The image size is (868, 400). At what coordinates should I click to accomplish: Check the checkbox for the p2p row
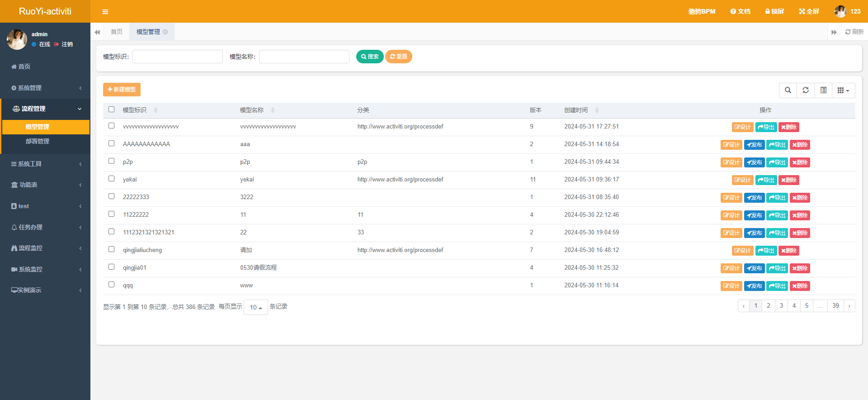click(x=111, y=161)
